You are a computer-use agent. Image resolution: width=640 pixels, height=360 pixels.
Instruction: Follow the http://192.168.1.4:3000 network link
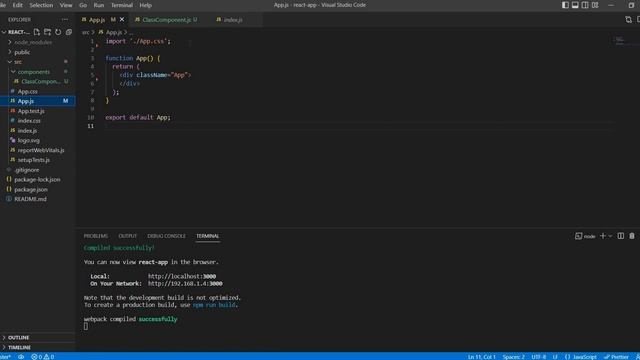(x=185, y=283)
